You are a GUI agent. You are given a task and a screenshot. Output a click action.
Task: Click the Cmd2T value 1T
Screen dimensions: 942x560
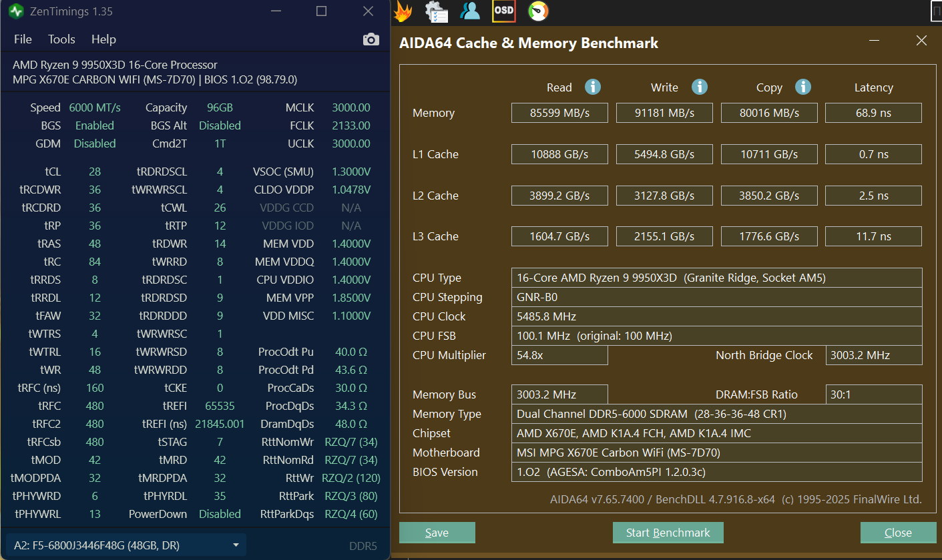220,144
